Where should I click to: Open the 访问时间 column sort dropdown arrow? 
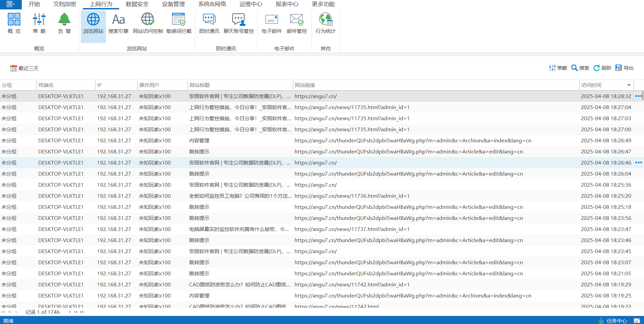tap(629, 85)
